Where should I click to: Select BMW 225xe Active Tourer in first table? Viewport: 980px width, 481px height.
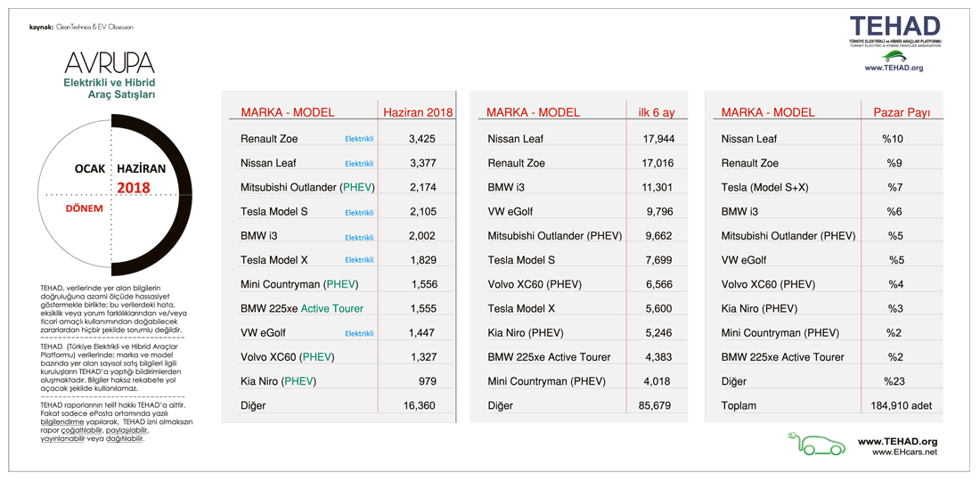tap(302, 308)
